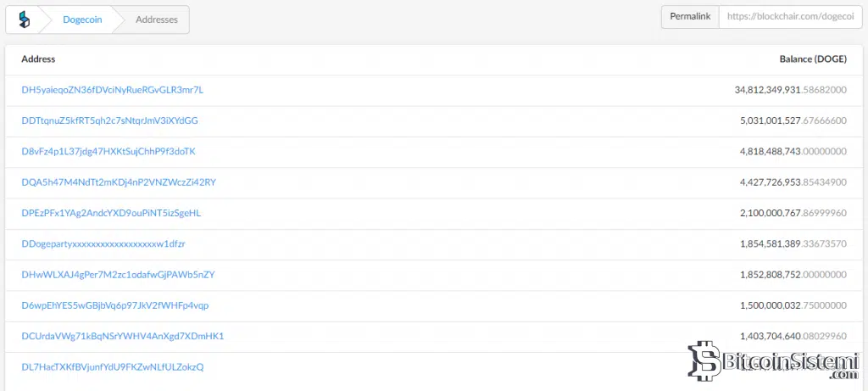This screenshot has width=868, height=391.
Task: Open address D8vFz4p1L37jdg47HXKtSujChhP9f3doTK
Action: coord(108,151)
